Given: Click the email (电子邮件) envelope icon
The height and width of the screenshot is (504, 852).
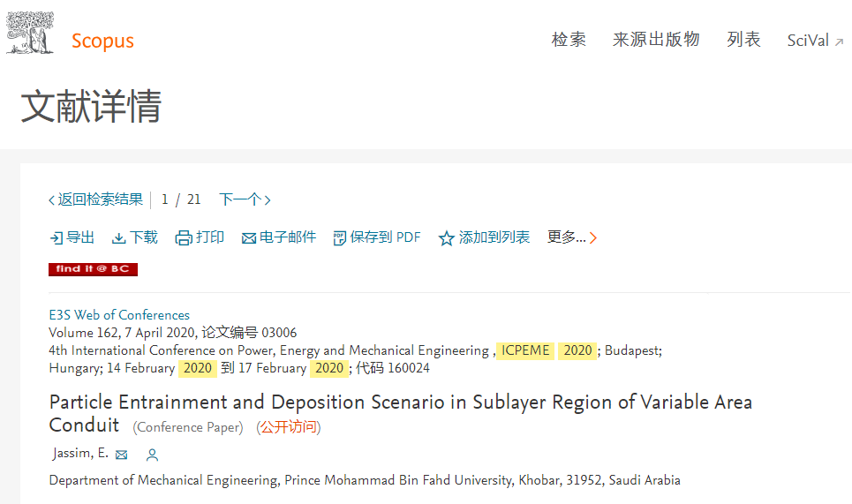Looking at the screenshot, I should (249, 238).
